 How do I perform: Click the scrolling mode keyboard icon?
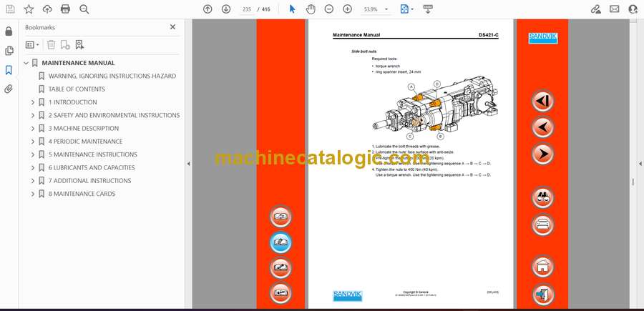[x=428, y=9]
